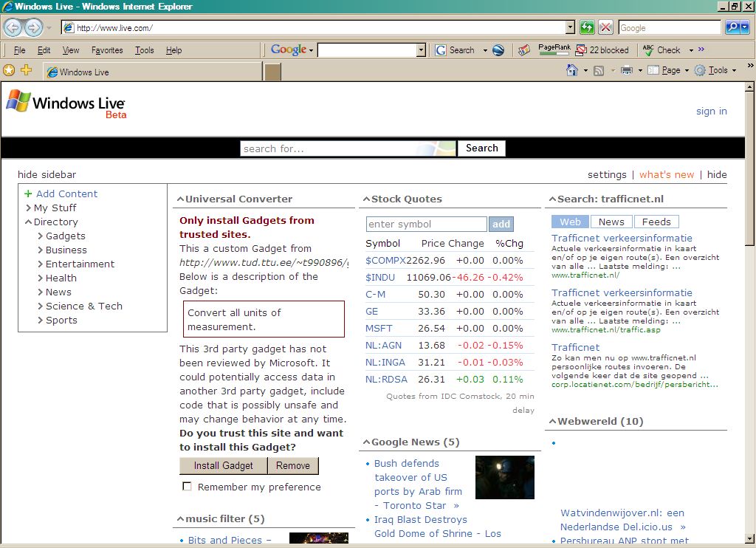Click the Remove gadget button
The height and width of the screenshot is (548, 756).
click(x=292, y=465)
